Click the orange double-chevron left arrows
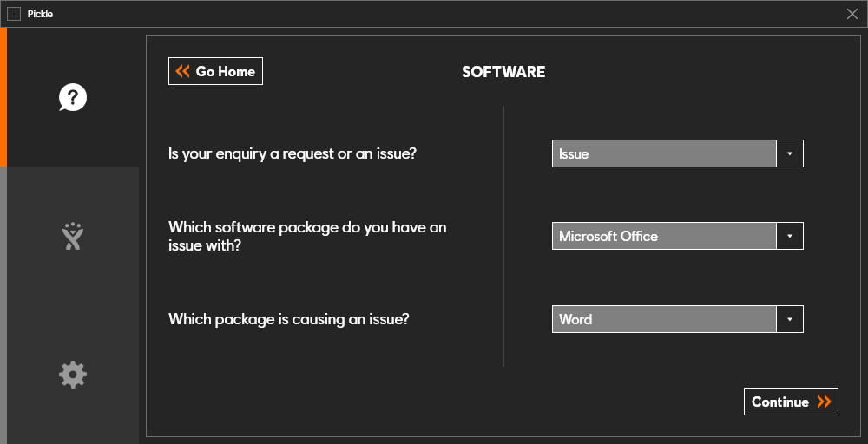The height and width of the screenshot is (444, 868). pyautogui.click(x=182, y=71)
